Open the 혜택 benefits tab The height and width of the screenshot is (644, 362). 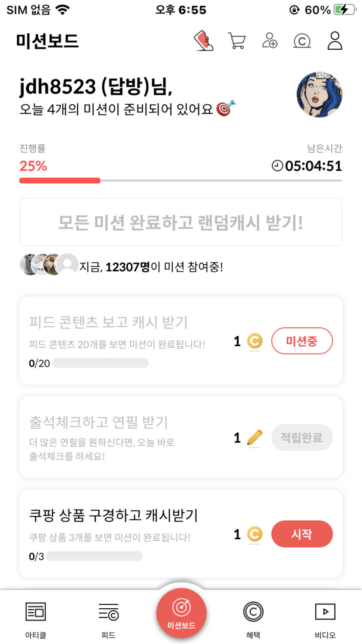[253, 619]
